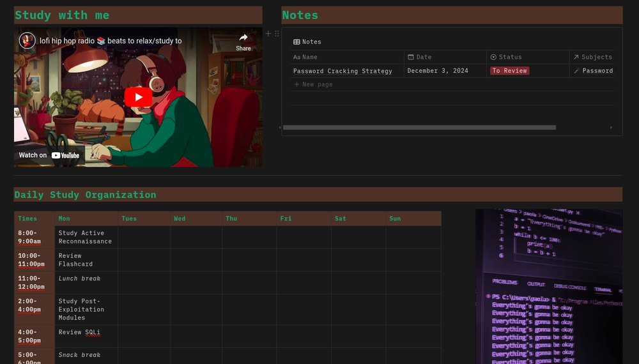The width and height of the screenshot is (639, 364).
Task: Click the 11:00-12:00pm time cell
Action: click(35, 282)
